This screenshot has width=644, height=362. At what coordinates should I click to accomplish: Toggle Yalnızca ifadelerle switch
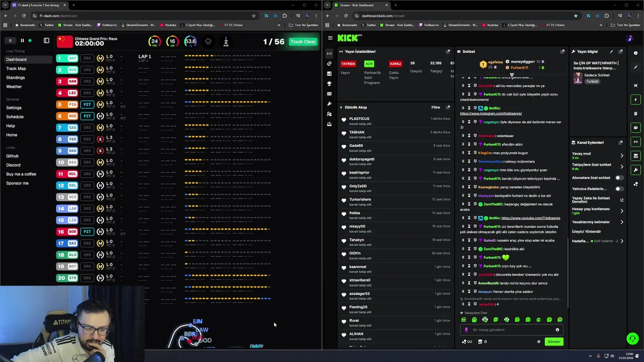point(619,189)
